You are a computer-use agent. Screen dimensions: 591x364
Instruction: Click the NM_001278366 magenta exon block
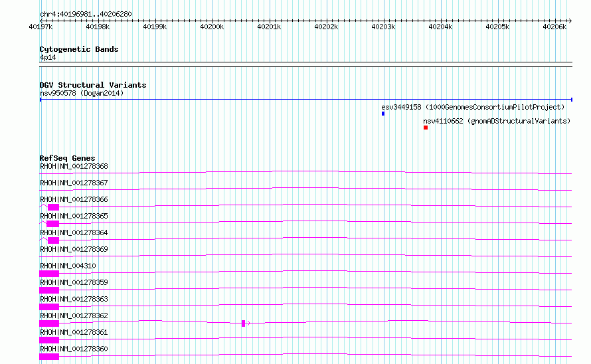(x=53, y=207)
